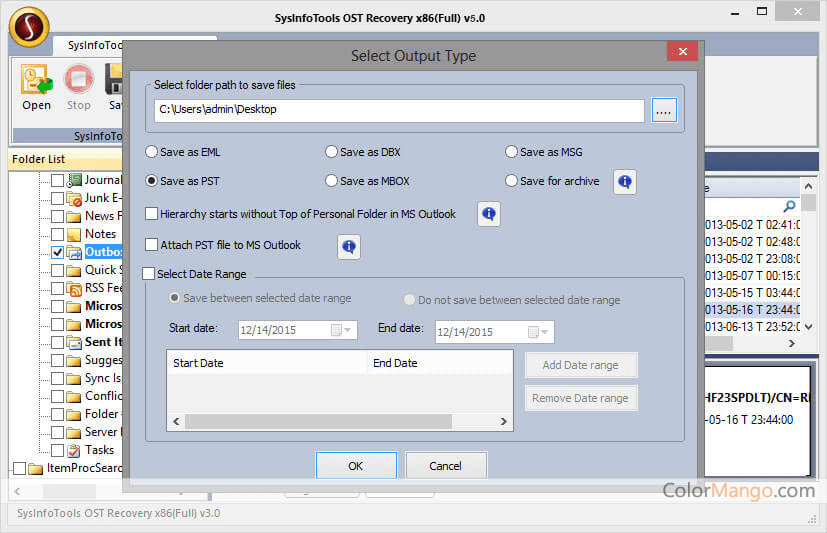Select the Notes folder in tree
Viewport: 827px width, 533px height.
100,233
